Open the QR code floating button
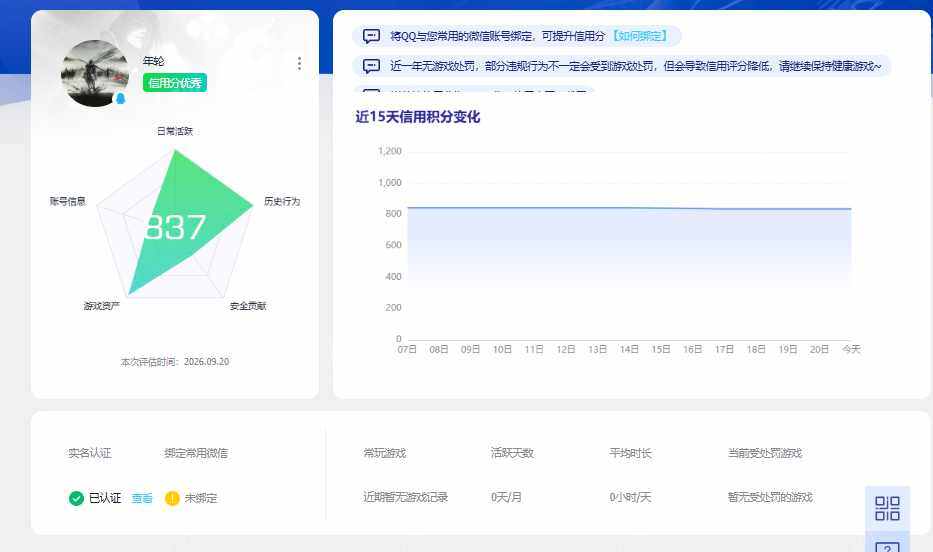Viewport: 933px width, 552px height. [x=887, y=509]
